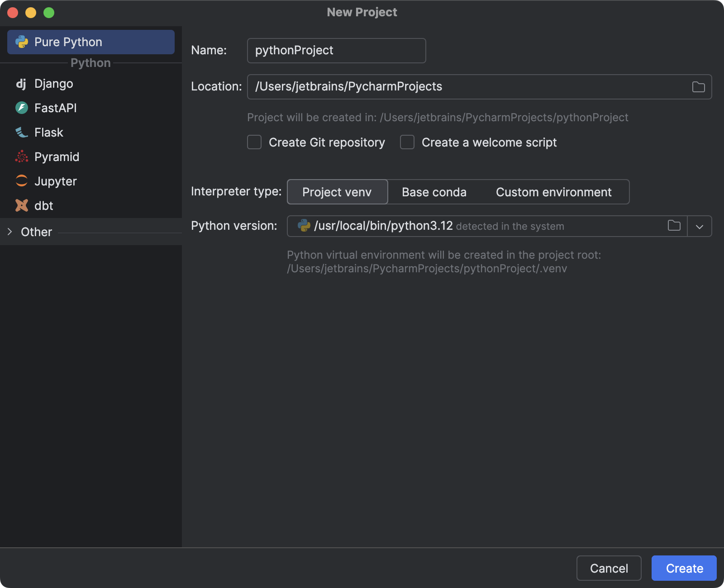Enable the Create Git repository checkbox

tap(254, 142)
